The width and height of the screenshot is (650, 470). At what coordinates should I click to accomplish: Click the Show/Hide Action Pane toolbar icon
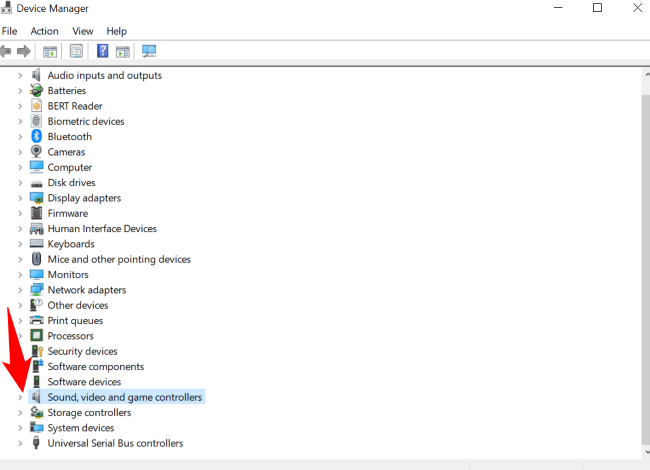[x=123, y=51]
